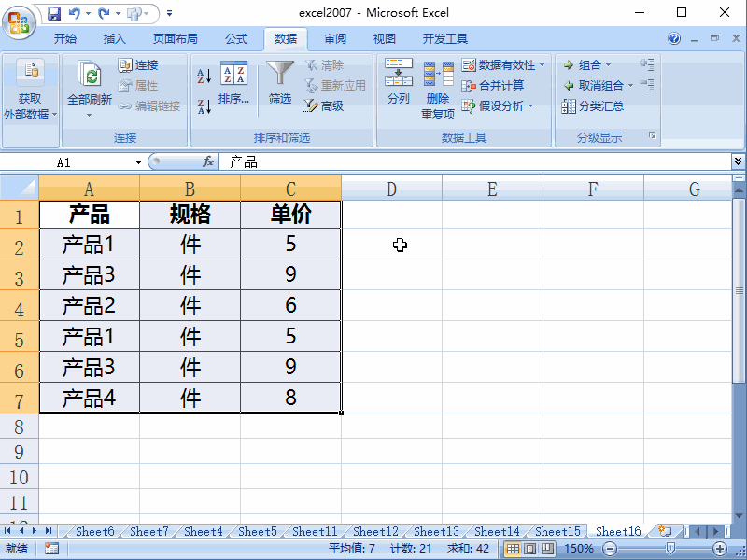Click the 150% zoom level

coord(579,549)
